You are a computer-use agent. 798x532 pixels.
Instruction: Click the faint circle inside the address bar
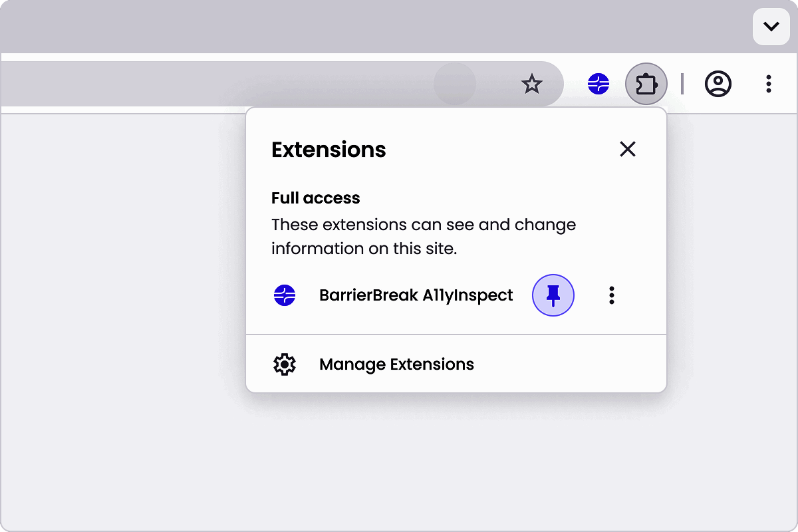tap(455, 84)
